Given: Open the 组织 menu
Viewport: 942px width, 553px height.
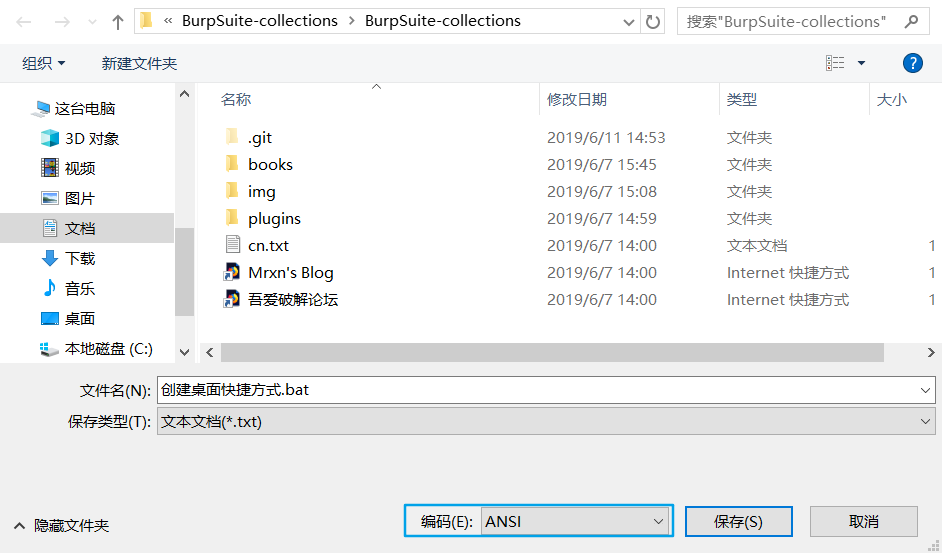Looking at the screenshot, I should [43, 63].
